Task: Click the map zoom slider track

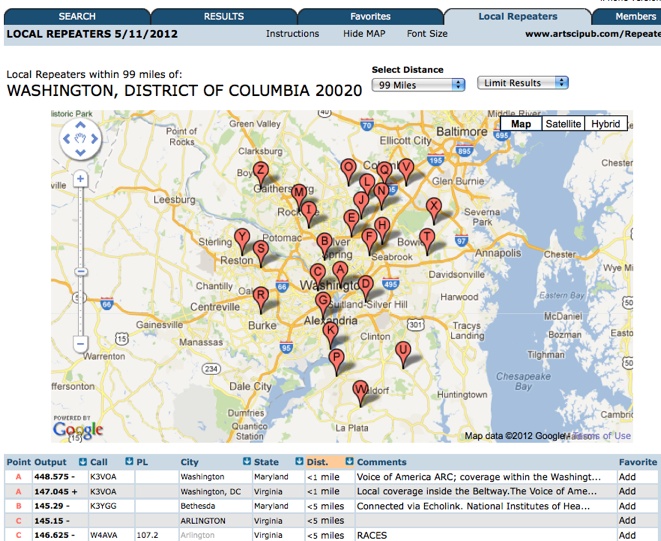Action: click(x=81, y=261)
